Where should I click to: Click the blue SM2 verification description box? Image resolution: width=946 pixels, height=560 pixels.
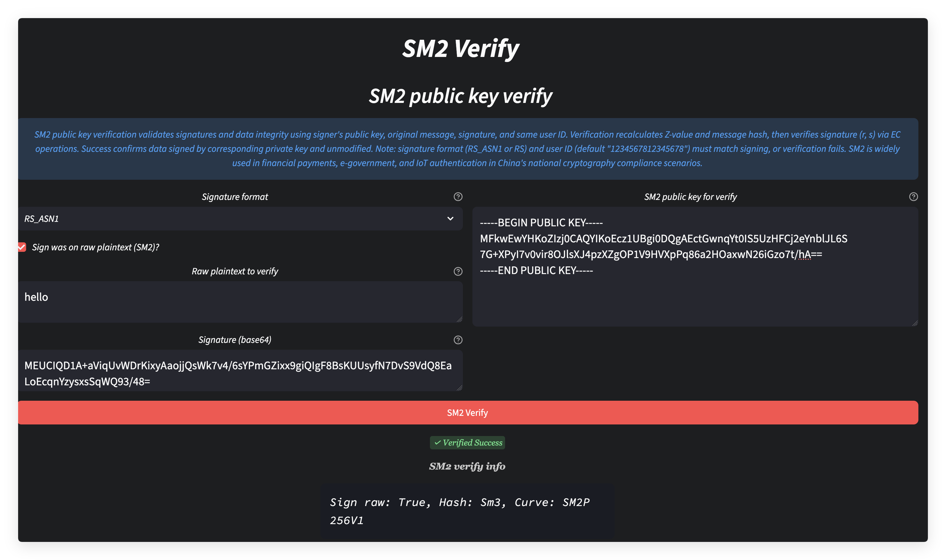tap(468, 149)
